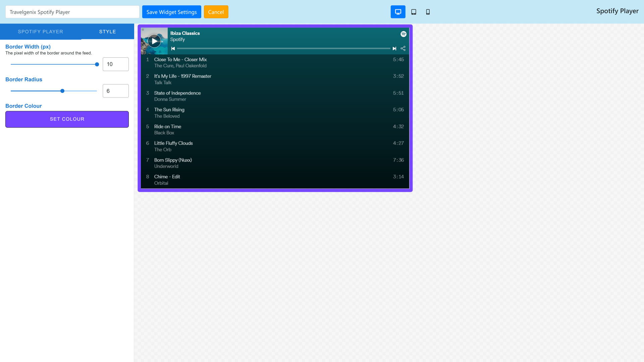The height and width of the screenshot is (362, 644).
Task: Skip to next track in player
Action: pos(394,49)
